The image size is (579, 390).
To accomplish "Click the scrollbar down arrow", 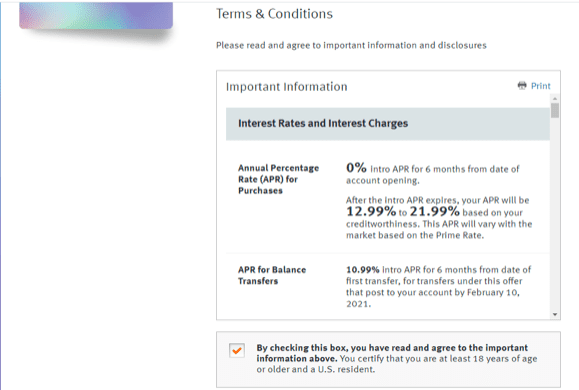I will point(555,314).
